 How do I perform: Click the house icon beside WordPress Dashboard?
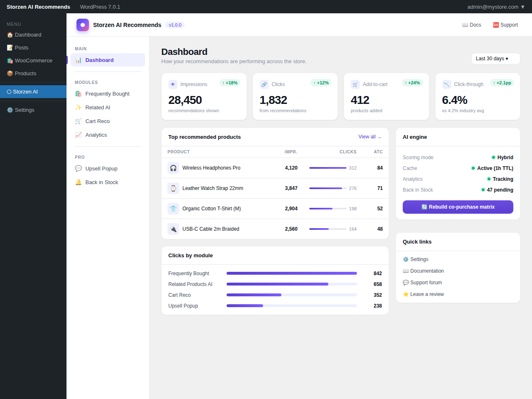pos(10,35)
